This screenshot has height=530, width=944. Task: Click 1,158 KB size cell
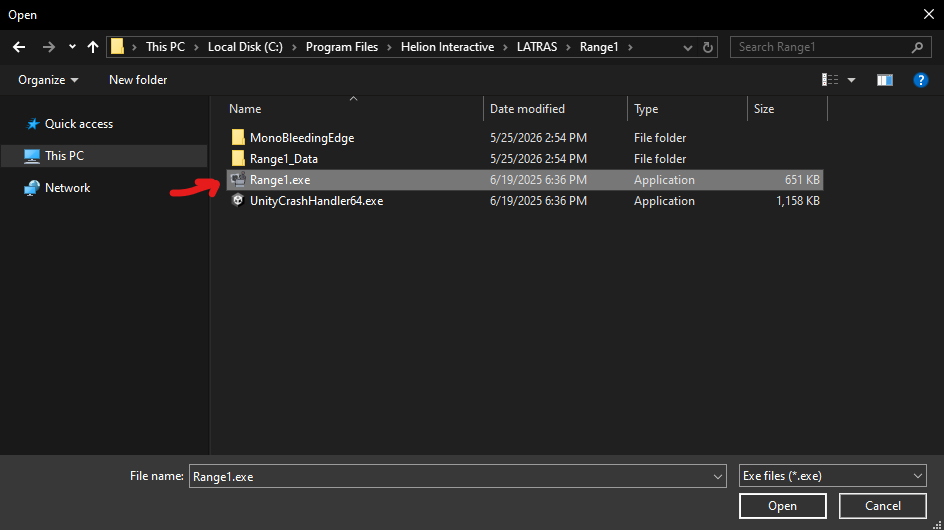click(x=798, y=201)
